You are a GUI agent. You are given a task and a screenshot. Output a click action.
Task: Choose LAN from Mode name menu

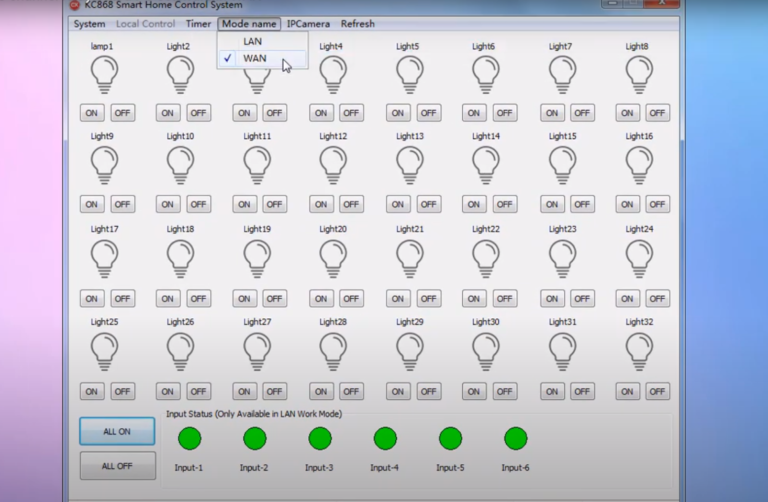click(252, 42)
